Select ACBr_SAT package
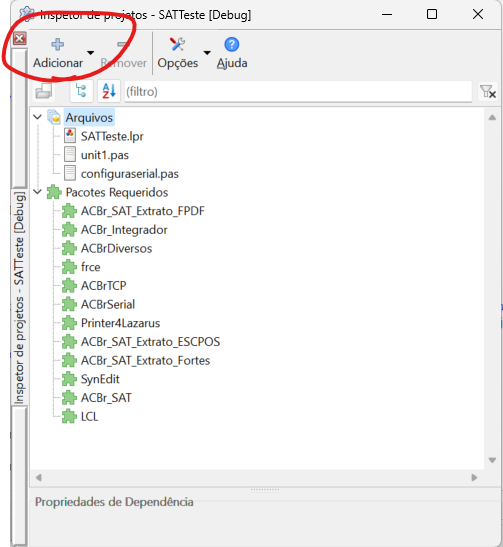 [106, 398]
